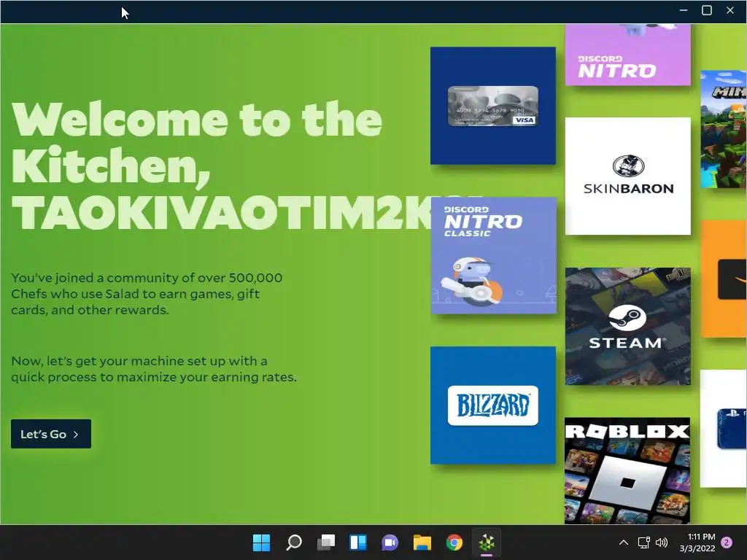The width and height of the screenshot is (747, 560).
Task: Click the 'maximize your earning rates' paragraph
Action: click(154, 369)
